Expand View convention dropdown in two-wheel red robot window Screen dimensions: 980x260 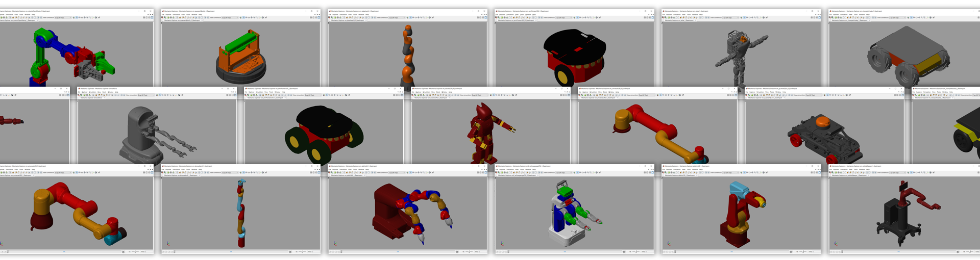tap(563, 17)
